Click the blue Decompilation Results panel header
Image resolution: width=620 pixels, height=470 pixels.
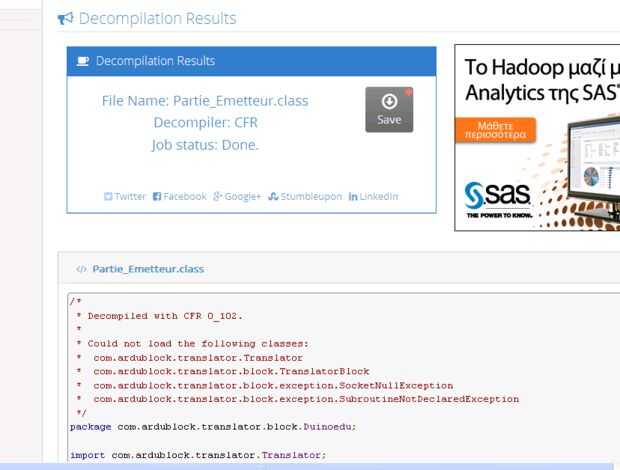pos(251,61)
